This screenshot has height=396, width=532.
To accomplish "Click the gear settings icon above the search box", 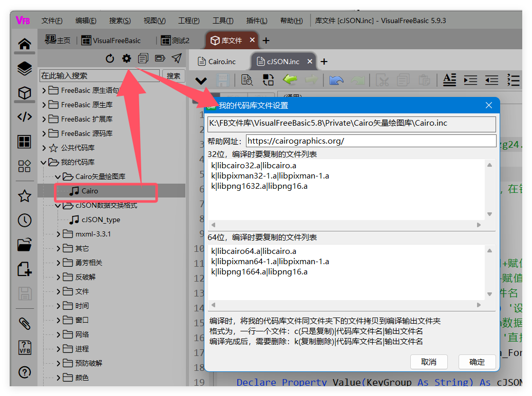I will pos(126,58).
